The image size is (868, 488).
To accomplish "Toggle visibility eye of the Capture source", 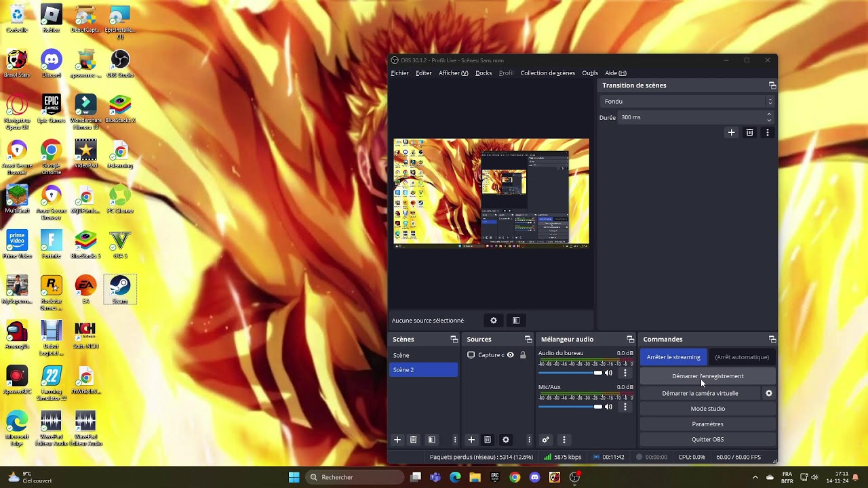I will point(511,355).
